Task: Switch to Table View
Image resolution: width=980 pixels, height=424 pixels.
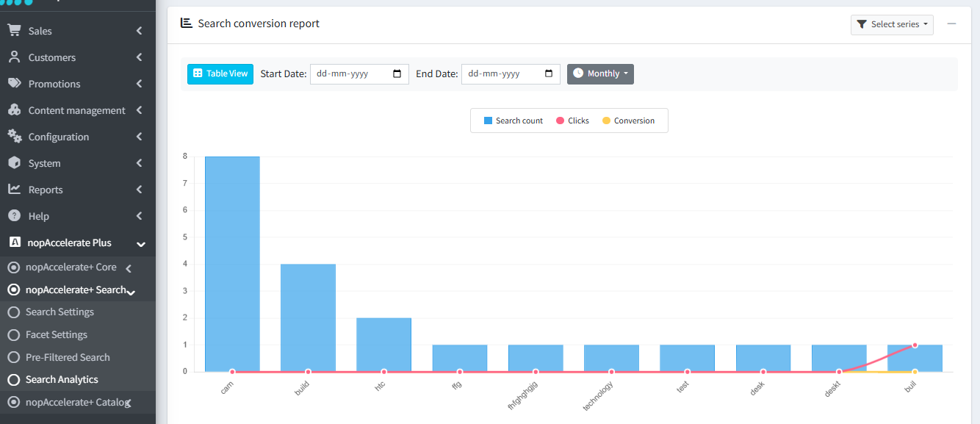Action: (x=220, y=73)
